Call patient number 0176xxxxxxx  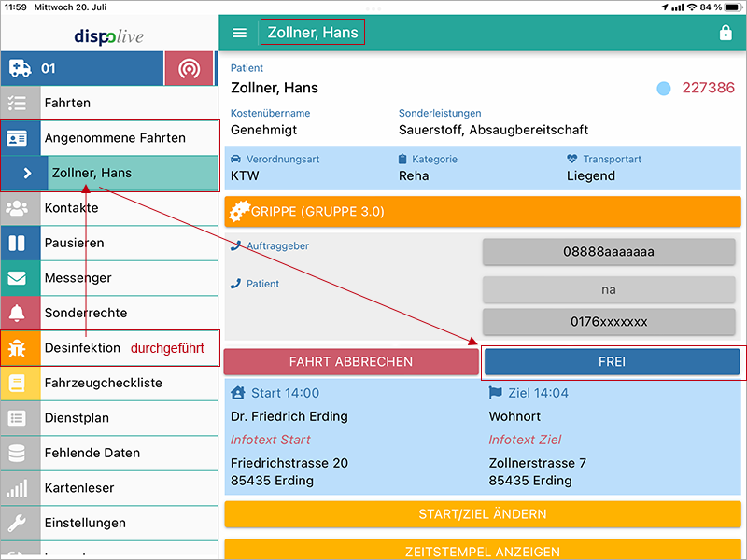coord(609,322)
